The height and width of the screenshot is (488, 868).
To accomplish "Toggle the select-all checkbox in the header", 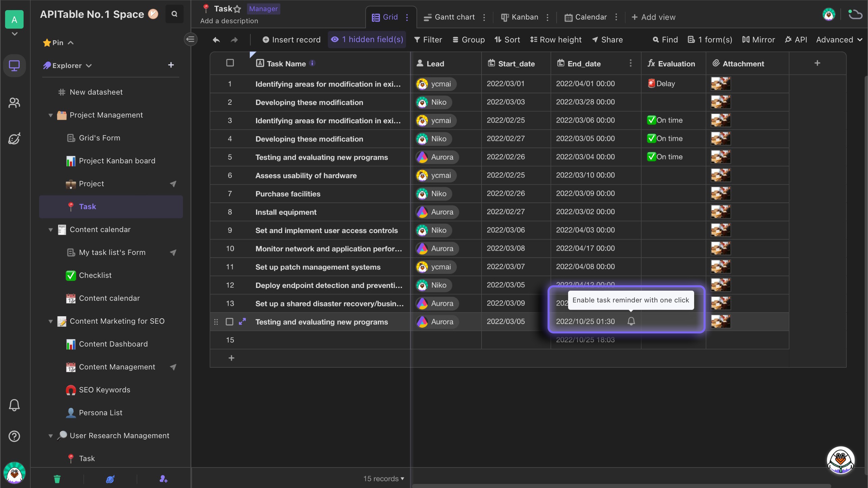I will point(230,63).
